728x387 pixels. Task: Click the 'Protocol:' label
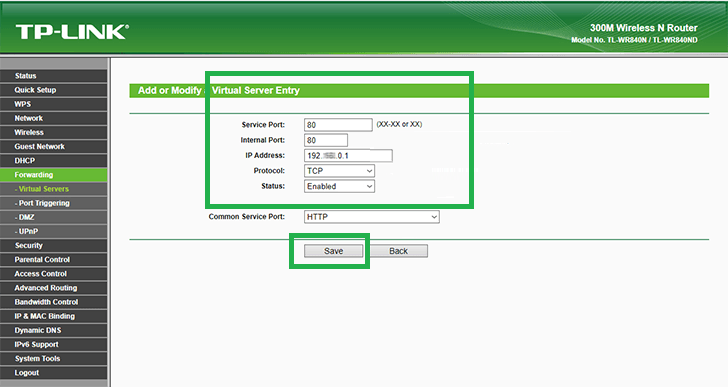(269, 171)
